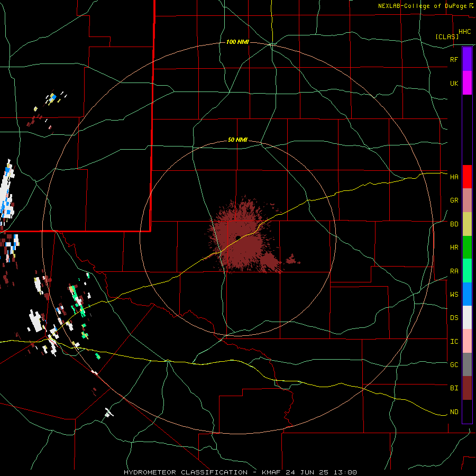476x476 pixels.
Task: Choose the GC gray legend swatch
Action: pos(467,364)
